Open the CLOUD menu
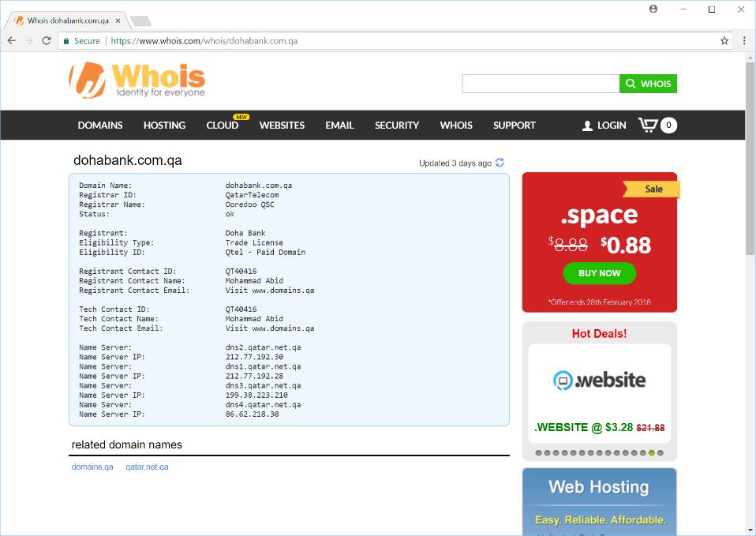 pyautogui.click(x=223, y=126)
